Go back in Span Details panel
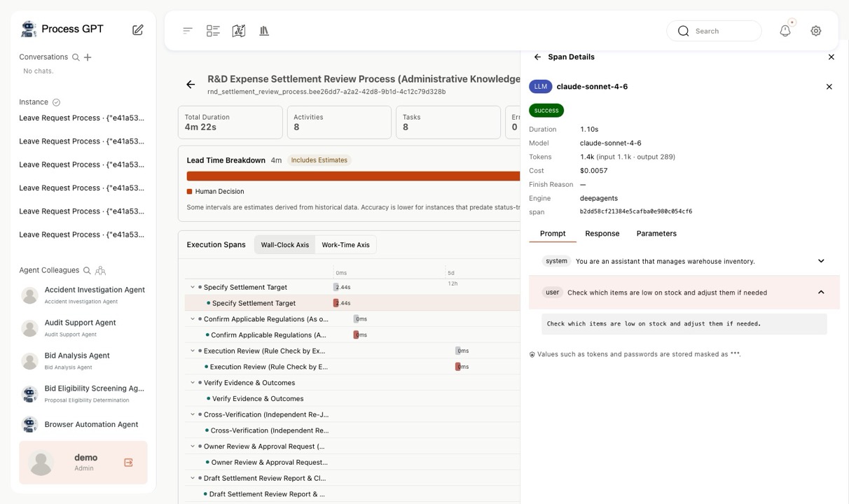Viewport: 849px width, 504px height. click(x=537, y=57)
